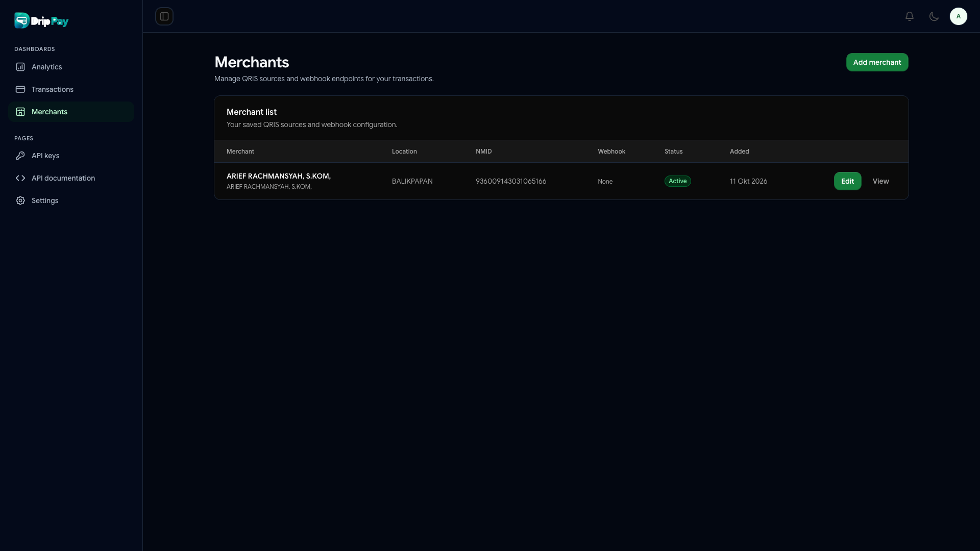Switch theme with the moon icon
Screen dimensions: 980x551
934,16
